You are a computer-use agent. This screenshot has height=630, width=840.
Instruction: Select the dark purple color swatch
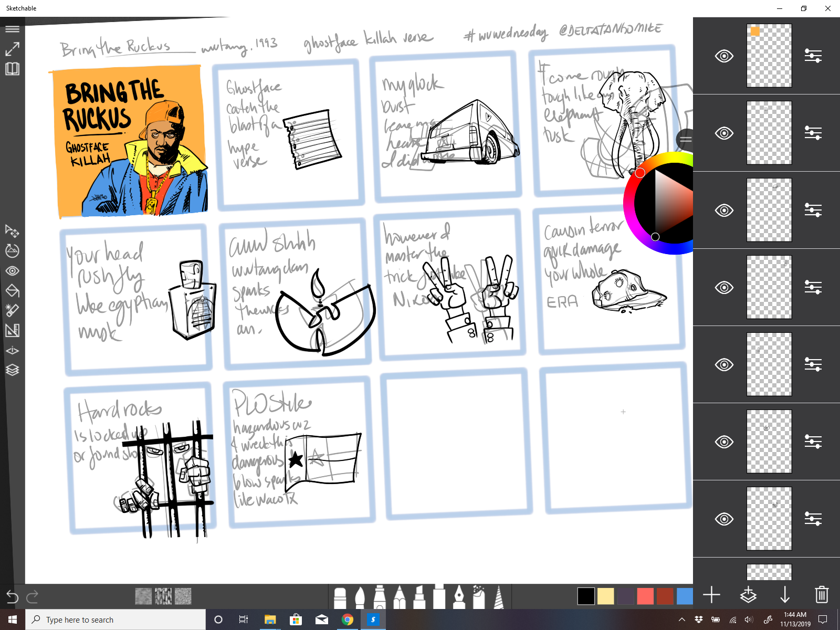tap(625, 596)
